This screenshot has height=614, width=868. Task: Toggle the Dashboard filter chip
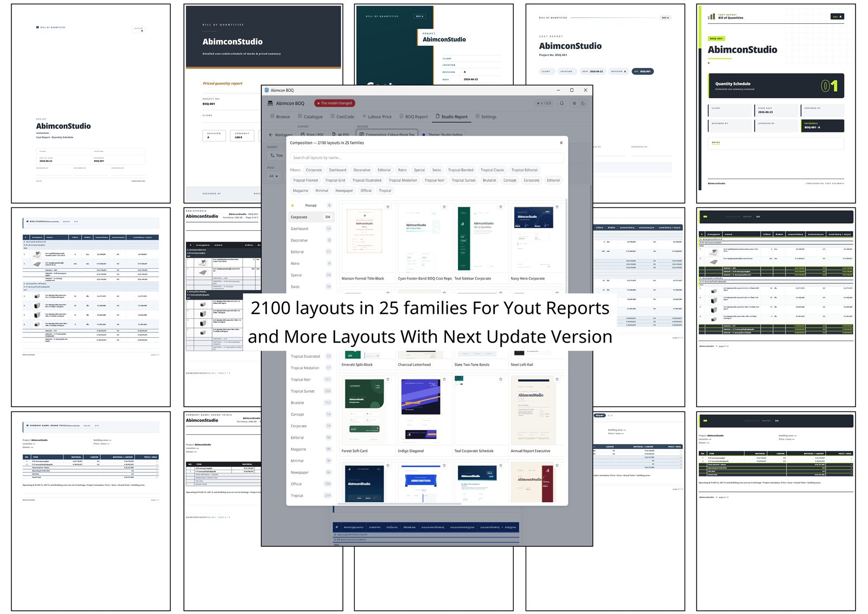click(x=337, y=170)
